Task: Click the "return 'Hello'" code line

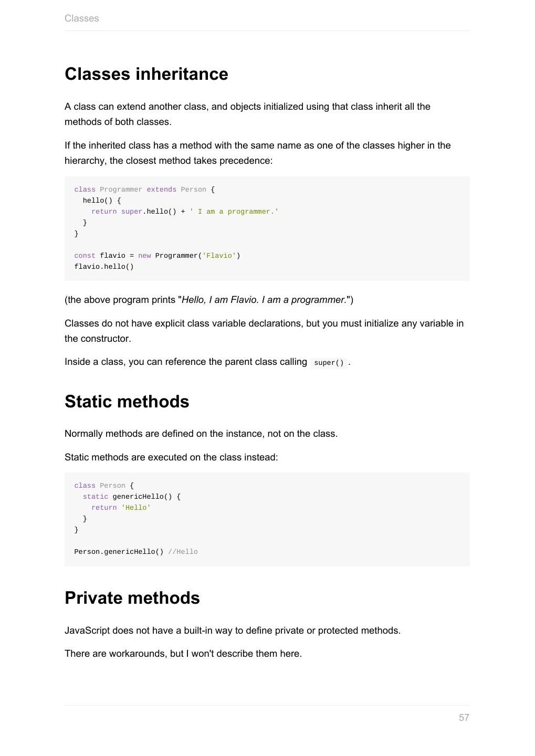Action: pos(121,508)
